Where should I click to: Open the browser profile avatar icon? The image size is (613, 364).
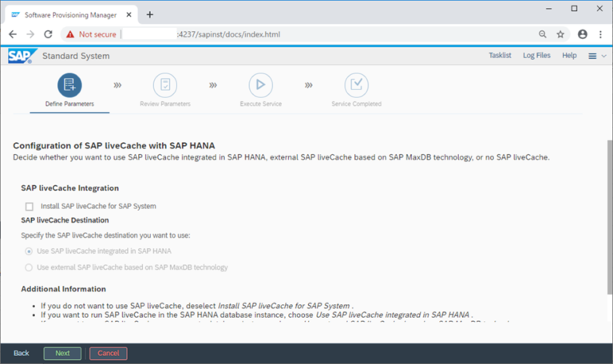tap(583, 34)
